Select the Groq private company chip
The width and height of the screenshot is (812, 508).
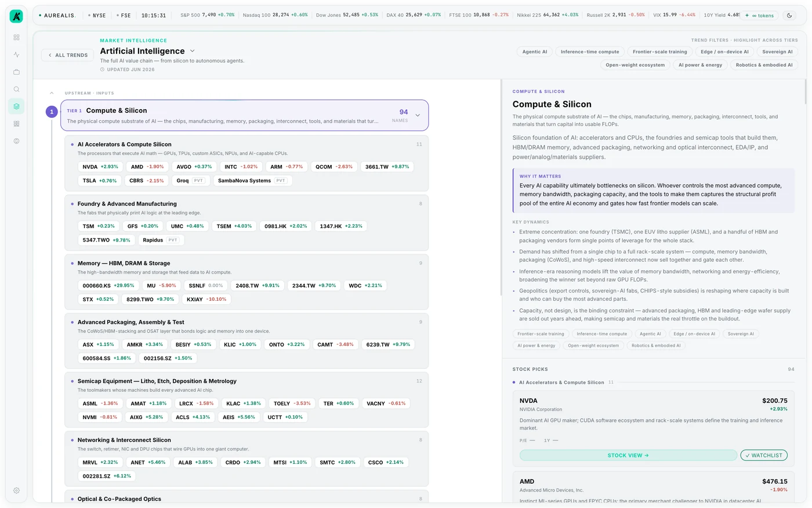[190, 181]
